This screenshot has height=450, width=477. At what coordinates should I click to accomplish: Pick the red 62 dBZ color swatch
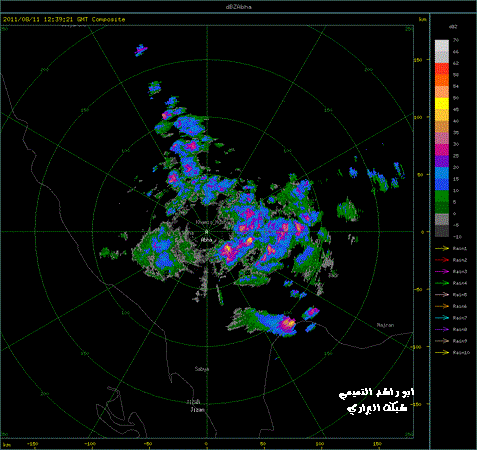pyautogui.click(x=442, y=69)
